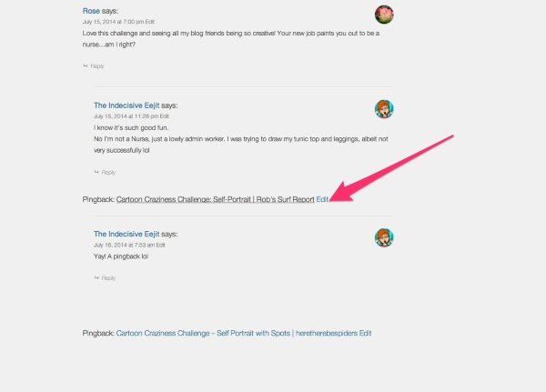
Task: Click Rose's flower avatar image
Action: 384,15
